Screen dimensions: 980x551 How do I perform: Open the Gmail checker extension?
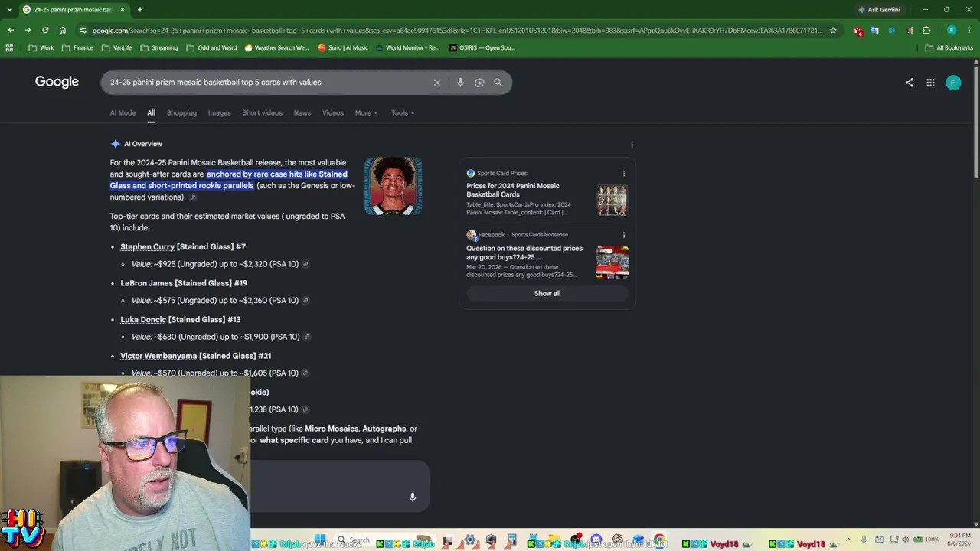[858, 31]
